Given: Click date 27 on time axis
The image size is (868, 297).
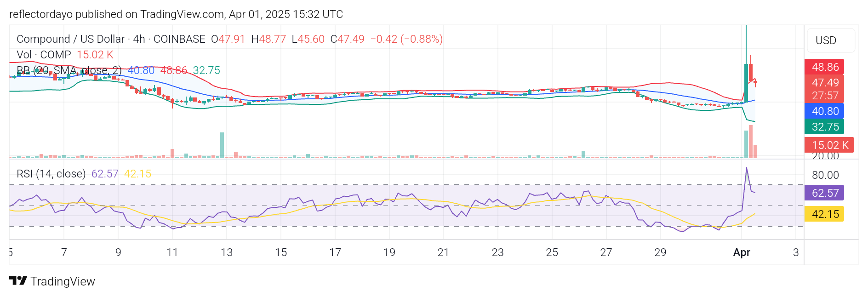Looking at the screenshot, I should coord(606,252).
